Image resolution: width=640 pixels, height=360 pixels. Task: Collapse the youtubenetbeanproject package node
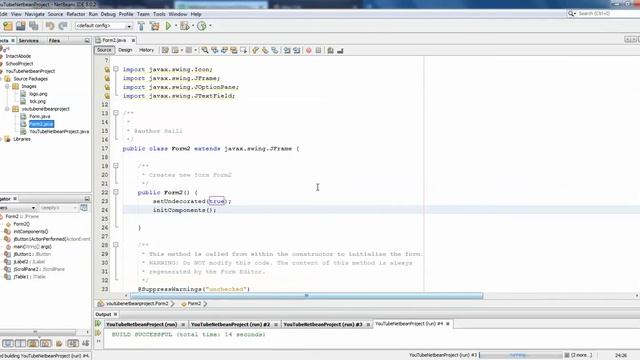pyautogui.click(x=7, y=109)
